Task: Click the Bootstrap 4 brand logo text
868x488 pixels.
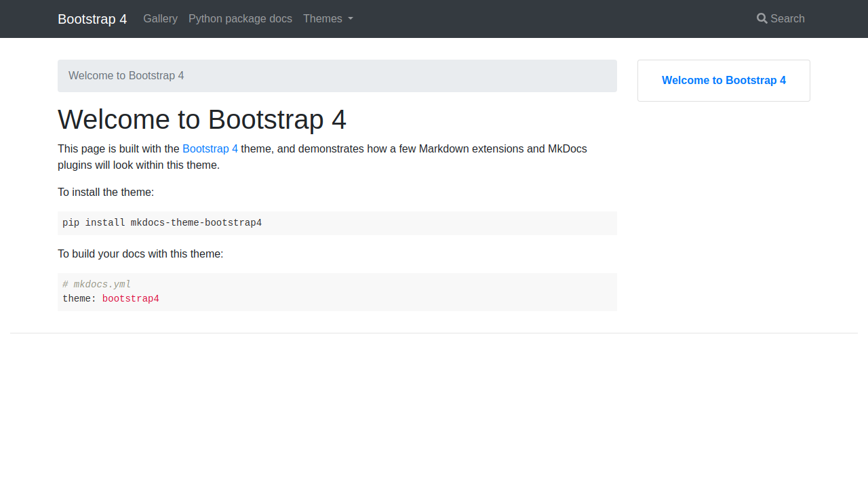Action: coord(92,19)
